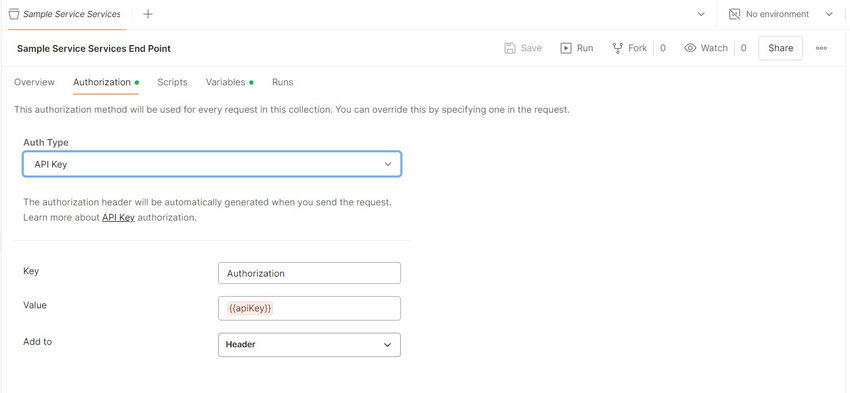The width and height of the screenshot is (850, 393).
Task: Fork the collection using Fork icon
Action: coord(617,48)
